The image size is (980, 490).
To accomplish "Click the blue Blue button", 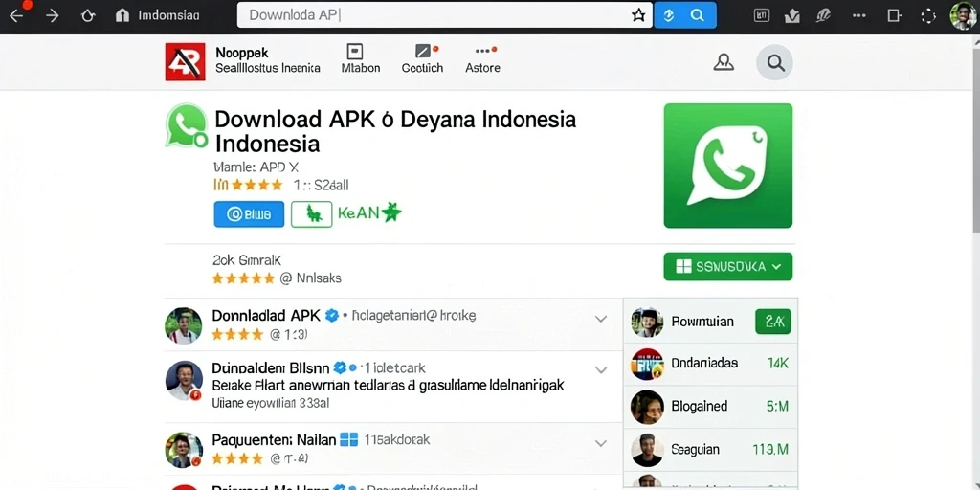I will click(249, 214).
